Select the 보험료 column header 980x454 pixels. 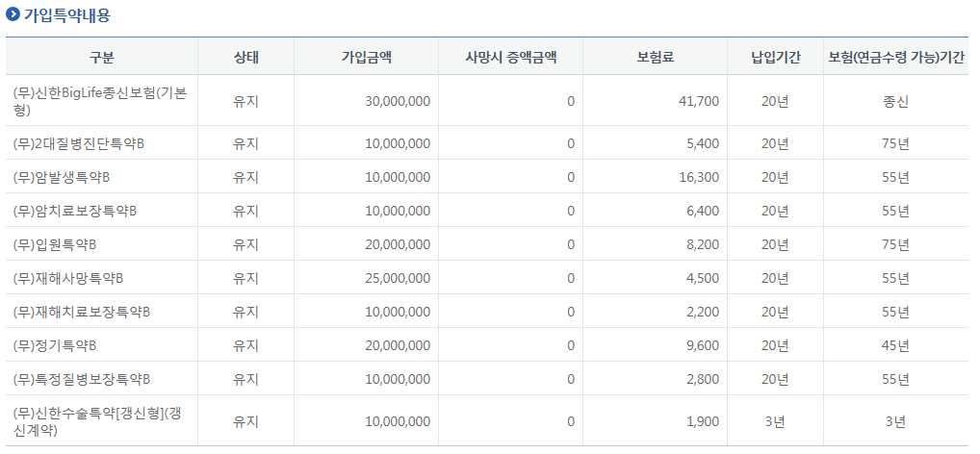[x=655, y=57]
